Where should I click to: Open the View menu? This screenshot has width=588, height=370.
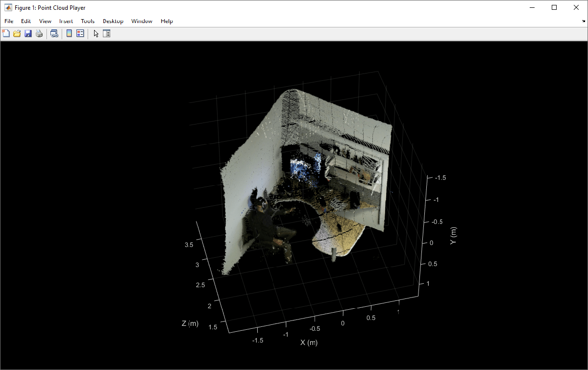pyautogui.click(x=45, y=21)
